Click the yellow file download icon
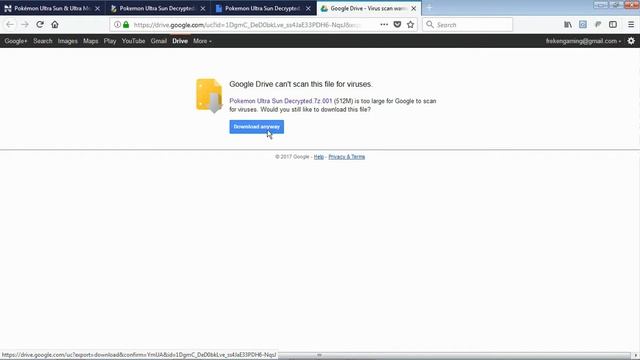 (x=209, y=96)
